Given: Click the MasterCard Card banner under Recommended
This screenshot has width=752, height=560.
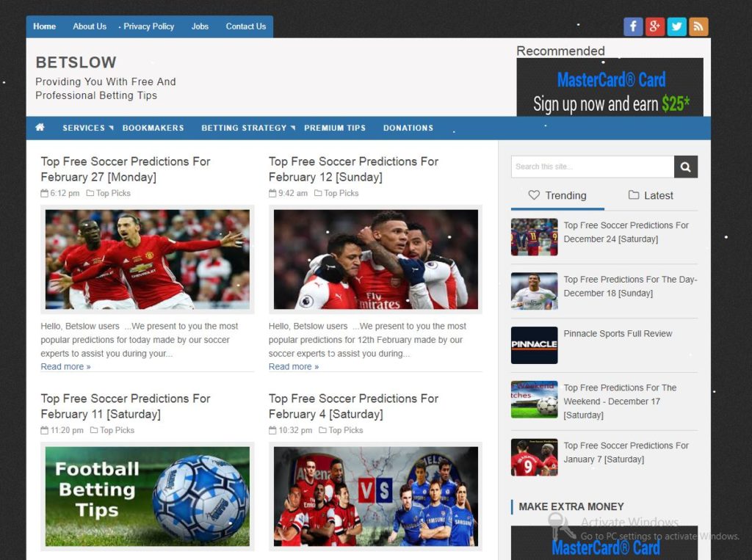Looking at the screenshot, I should (610, 87).
